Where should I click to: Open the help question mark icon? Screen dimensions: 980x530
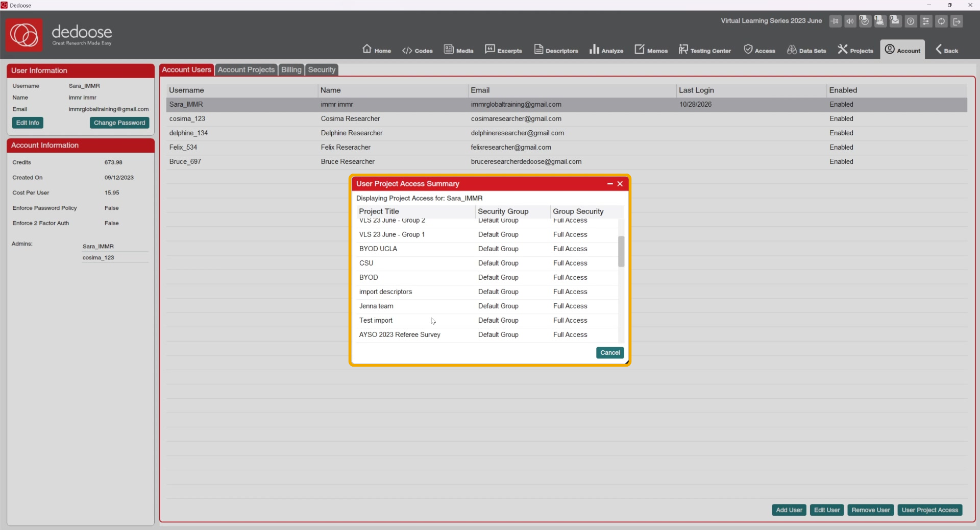tap(911, 21)
